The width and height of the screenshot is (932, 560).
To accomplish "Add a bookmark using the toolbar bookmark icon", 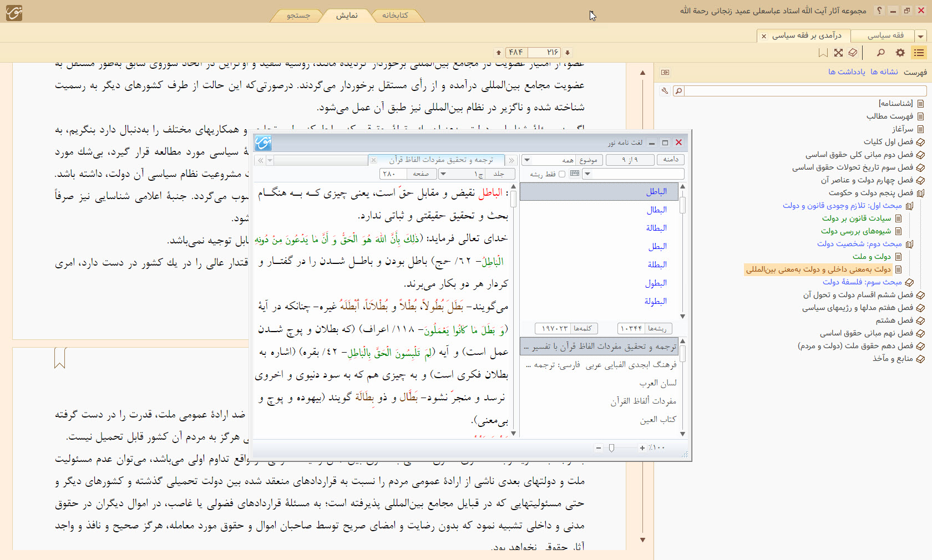I will (823, 53).
